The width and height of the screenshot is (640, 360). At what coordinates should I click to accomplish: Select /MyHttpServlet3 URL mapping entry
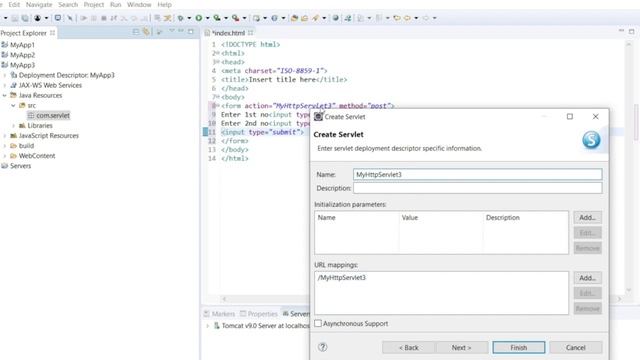342,278
